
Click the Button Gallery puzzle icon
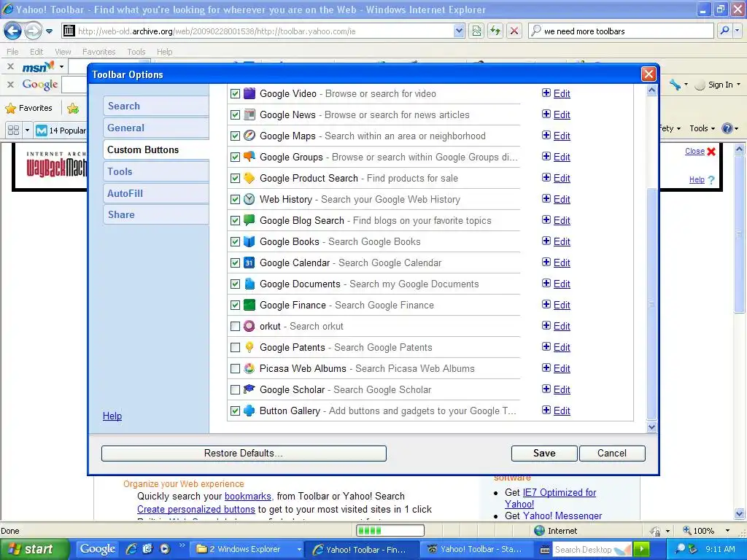click(x=249, y=411)
